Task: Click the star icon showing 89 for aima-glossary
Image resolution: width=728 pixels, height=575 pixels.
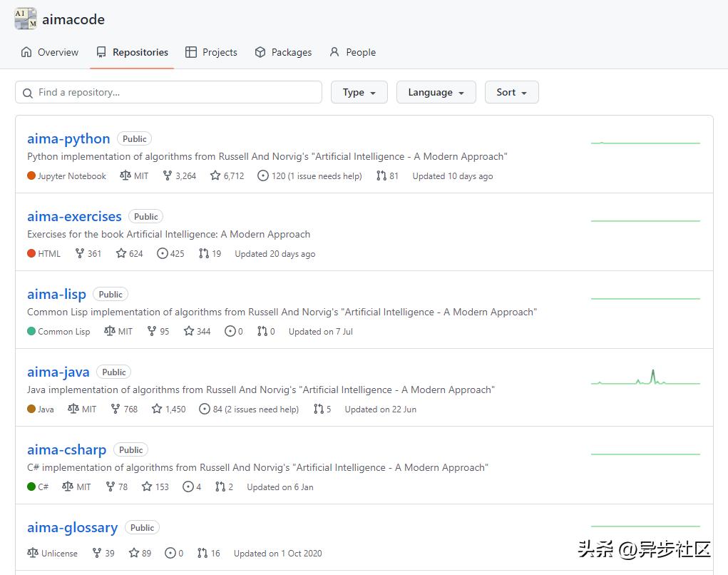Action: tap(134, 553)
